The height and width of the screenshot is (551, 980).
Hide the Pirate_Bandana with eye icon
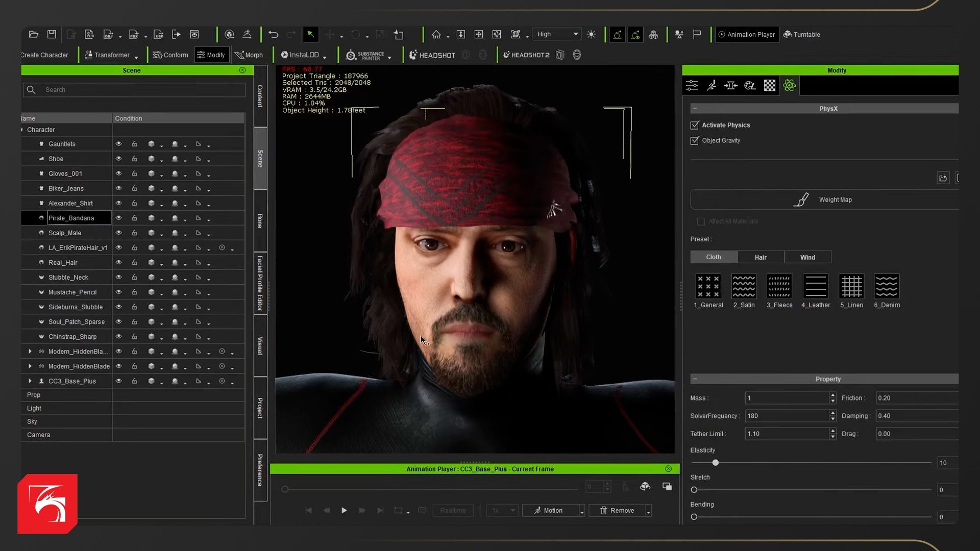[x=118, y=218]
